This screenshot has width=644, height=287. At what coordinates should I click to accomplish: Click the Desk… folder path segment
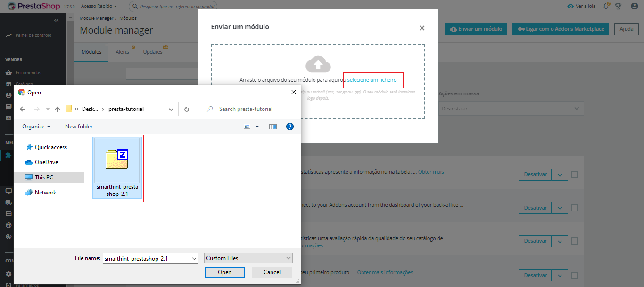[90, 109]
